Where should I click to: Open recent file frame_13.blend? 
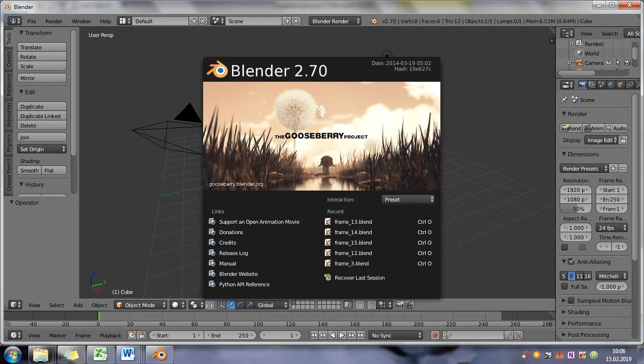click(378, 222)
